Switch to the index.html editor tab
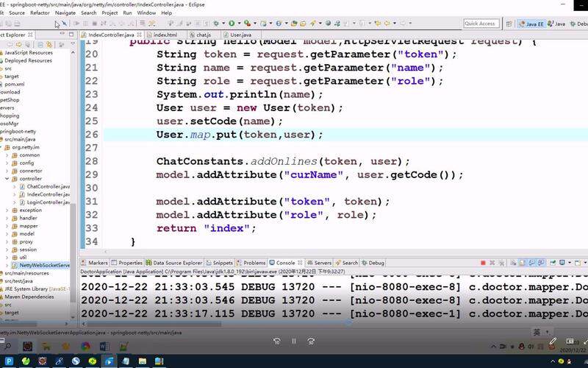 point(165,35)
